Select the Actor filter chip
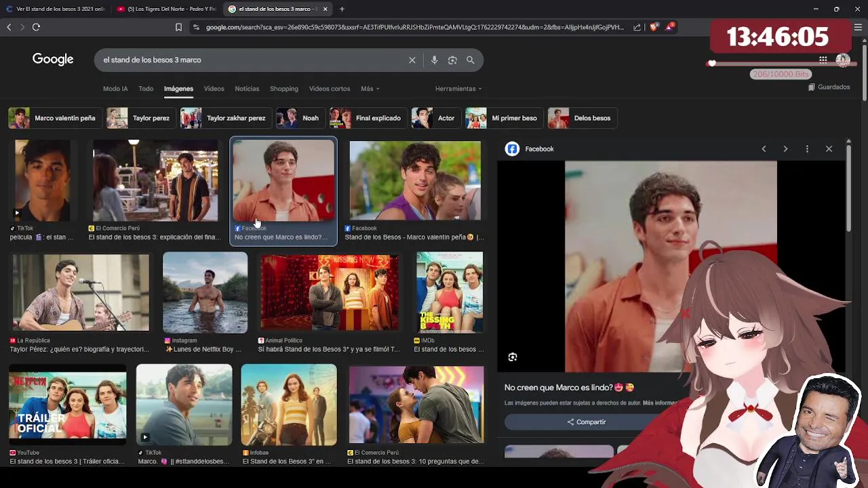Viewport: 868px width, 488px height. point(435,118)
